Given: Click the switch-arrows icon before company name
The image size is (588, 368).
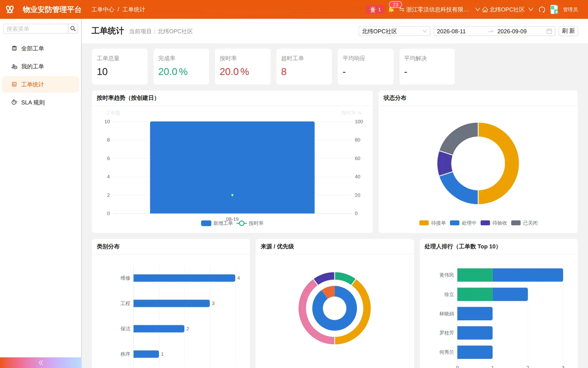Looking at the screenshot, I should point(402,9).
